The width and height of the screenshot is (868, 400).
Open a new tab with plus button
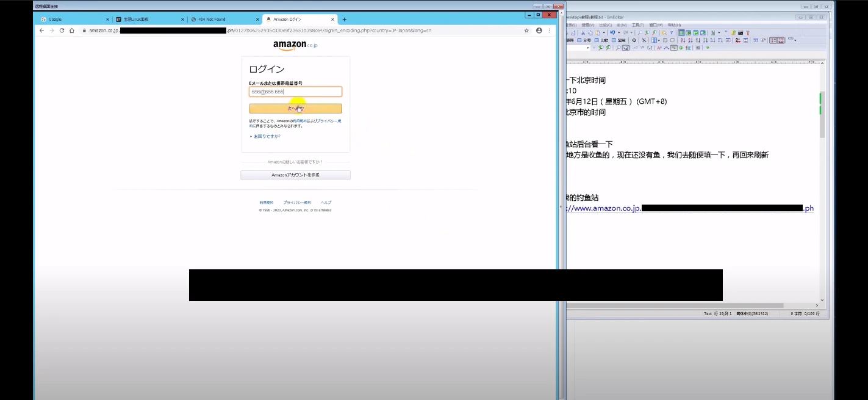tap(345, 20)
